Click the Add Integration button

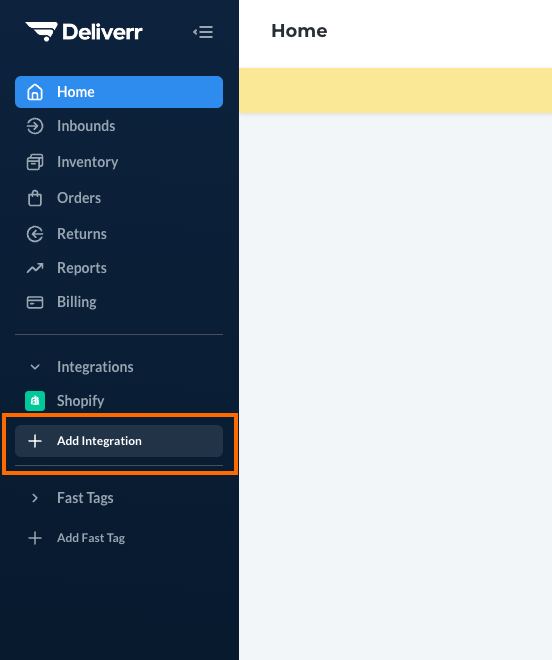point(119,441)
